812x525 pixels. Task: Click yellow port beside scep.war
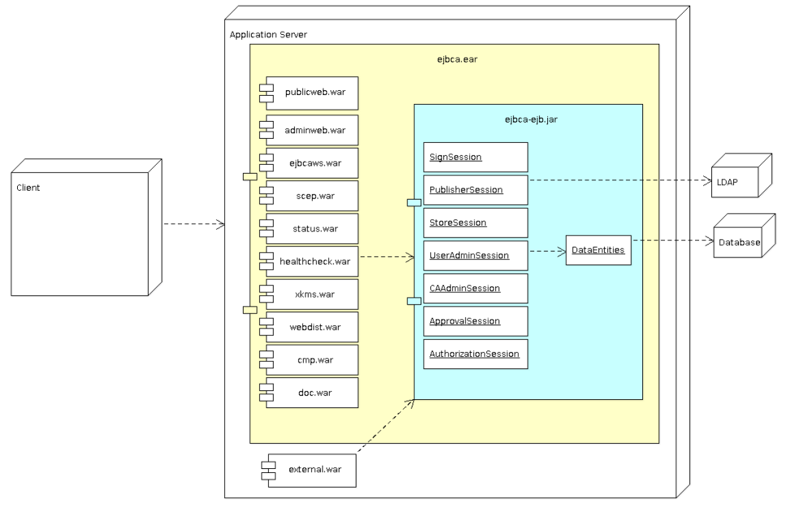click(250, 177)
